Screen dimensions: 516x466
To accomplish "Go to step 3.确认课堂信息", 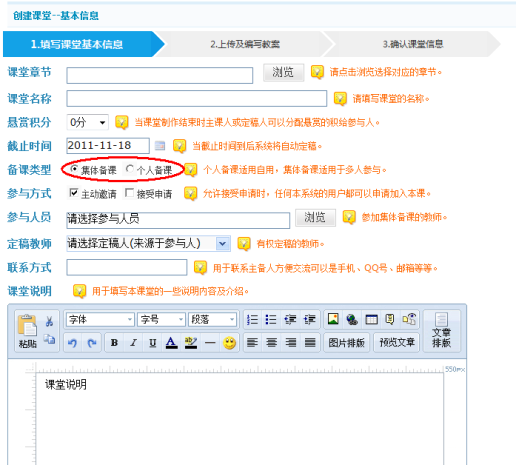I will 413,44.
